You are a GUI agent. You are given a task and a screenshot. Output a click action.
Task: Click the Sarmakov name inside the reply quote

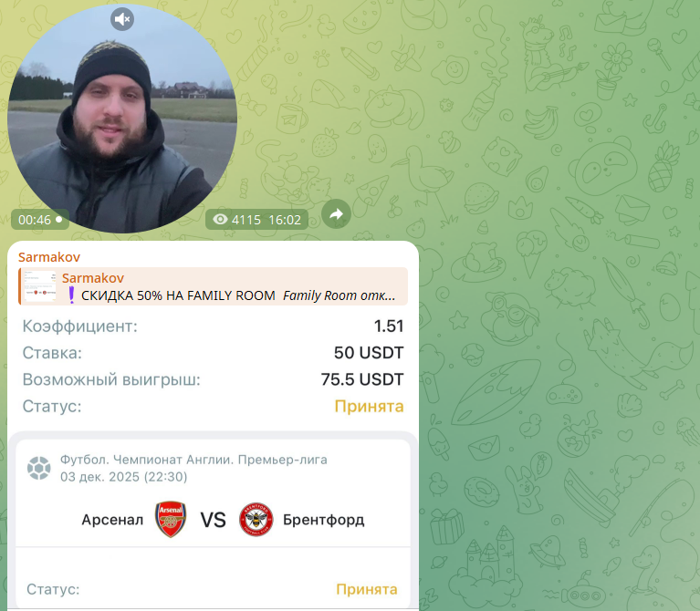click(x=93, y=278)
